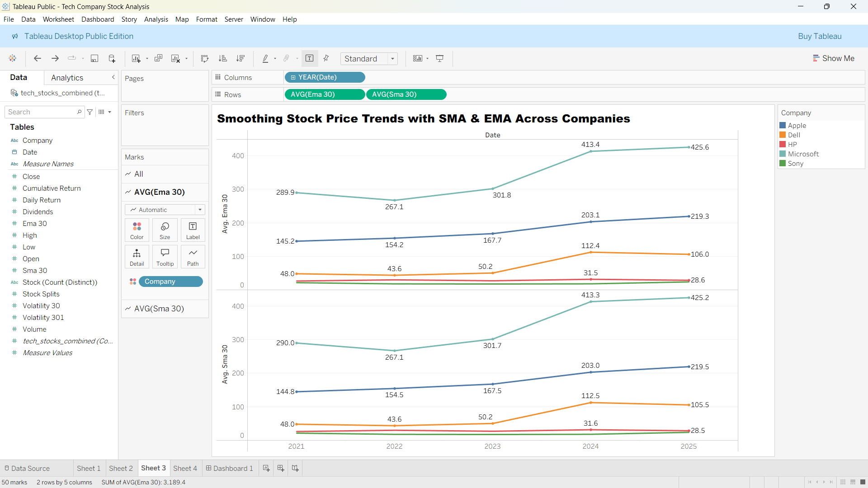The width and height of the screenshot is (868, 488).
Task: Select the Dell color swatch in legend
Action: tap(783, 135)
